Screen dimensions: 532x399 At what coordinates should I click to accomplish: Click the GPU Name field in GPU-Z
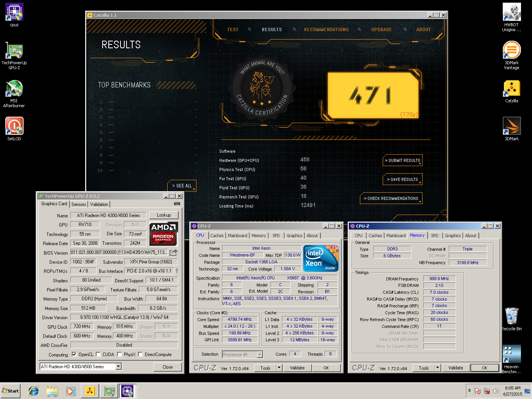(x=109, y=215)
